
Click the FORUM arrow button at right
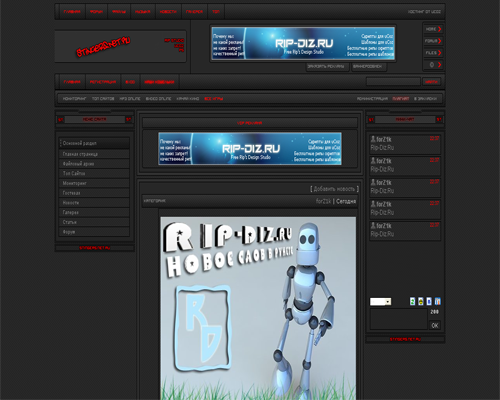(x=433, y=41)
